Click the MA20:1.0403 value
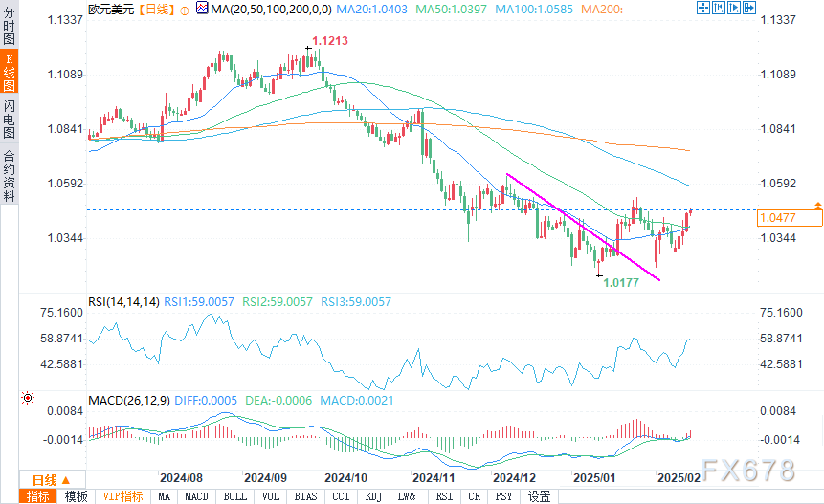This screenshot has width=824, height=504. click(372, 9)
